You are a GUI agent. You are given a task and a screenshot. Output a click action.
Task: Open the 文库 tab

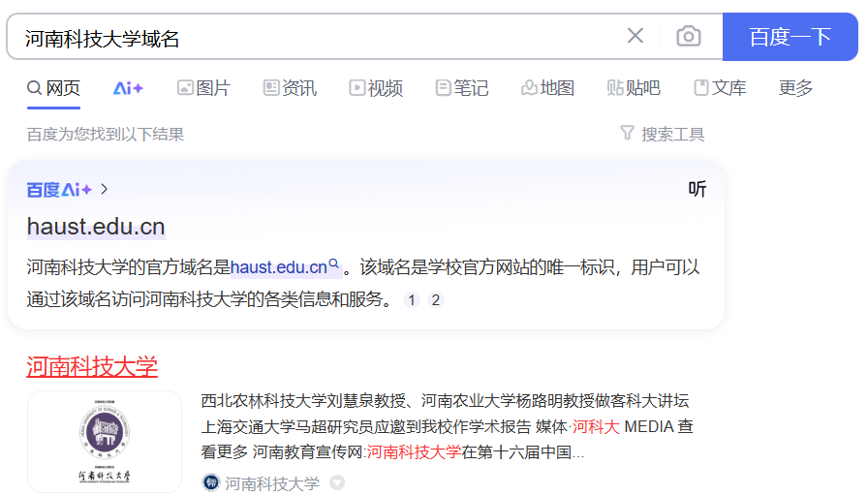720,88
